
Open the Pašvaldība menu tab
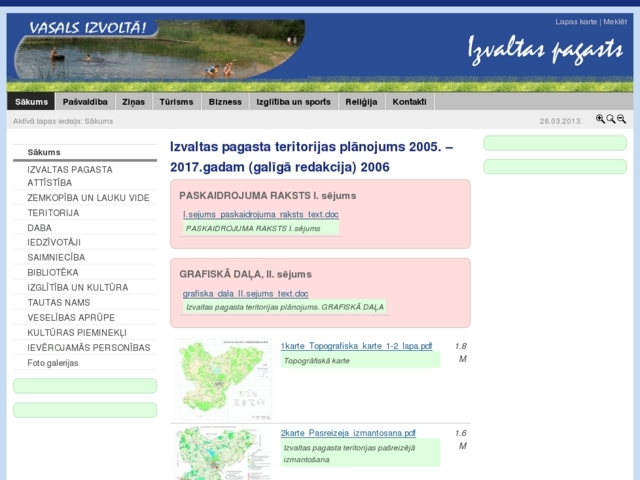pos(85,102)
